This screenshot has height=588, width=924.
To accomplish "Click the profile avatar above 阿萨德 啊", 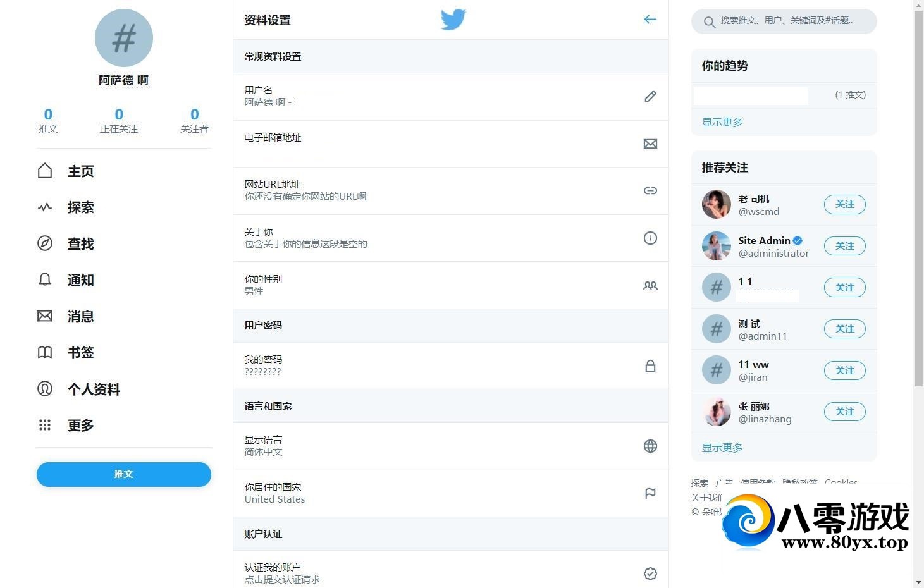I will [x=124, y=38].
